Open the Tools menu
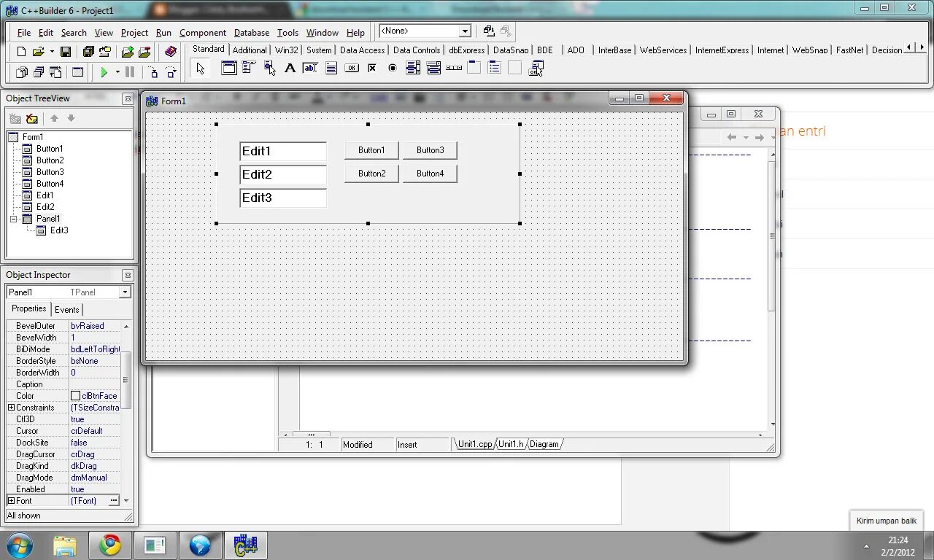The width and height of the screenshot is (934, 560). [x=287, y=33]
